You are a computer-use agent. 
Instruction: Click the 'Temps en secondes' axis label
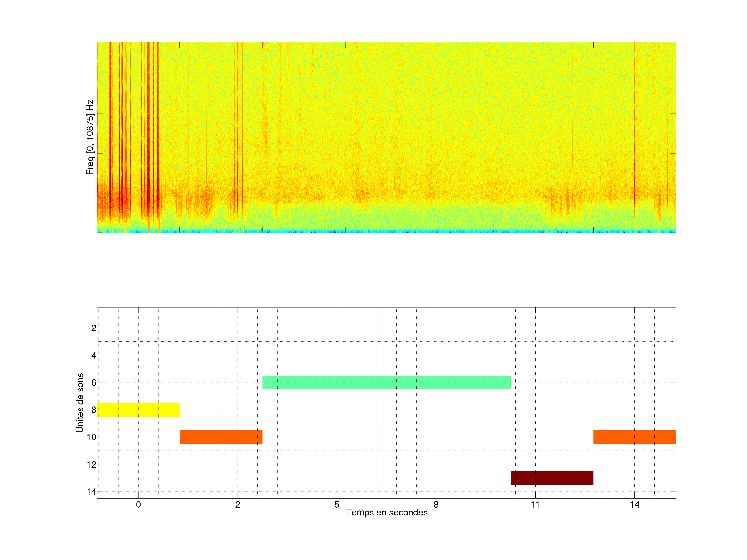[387, 512]
